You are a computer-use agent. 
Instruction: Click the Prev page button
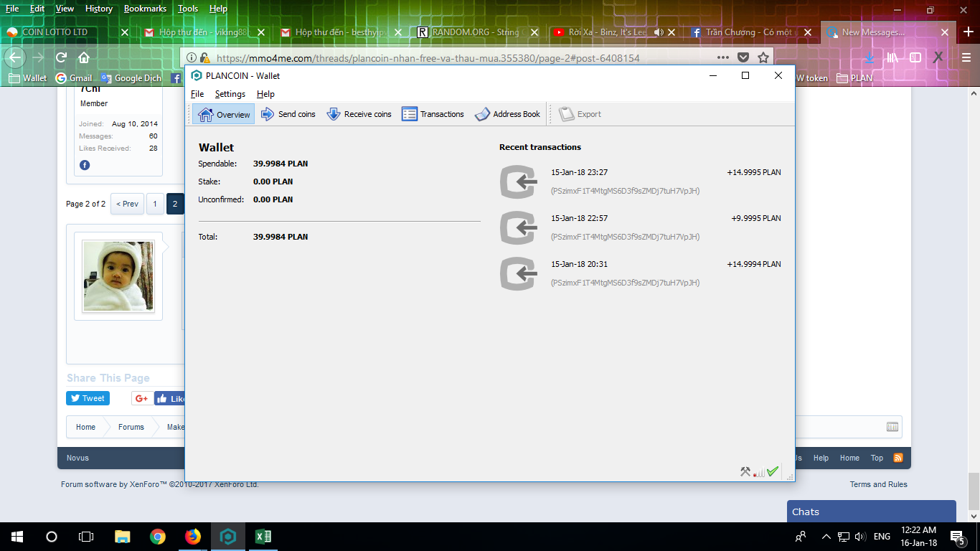(128, 204)
